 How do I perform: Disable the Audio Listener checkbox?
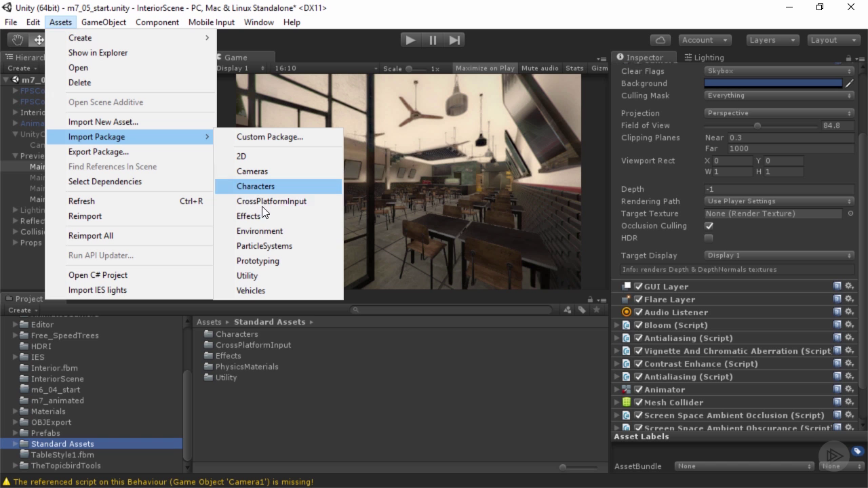[638, 312]
